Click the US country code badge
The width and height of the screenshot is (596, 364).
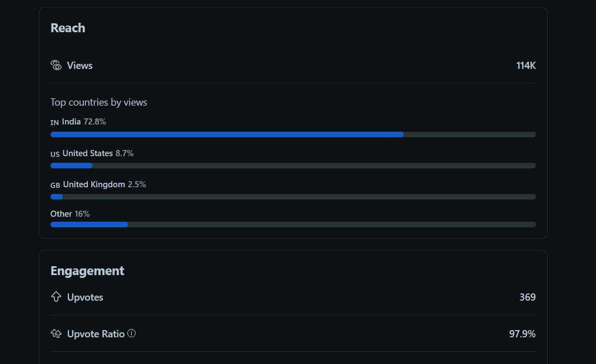click(55, 154)
